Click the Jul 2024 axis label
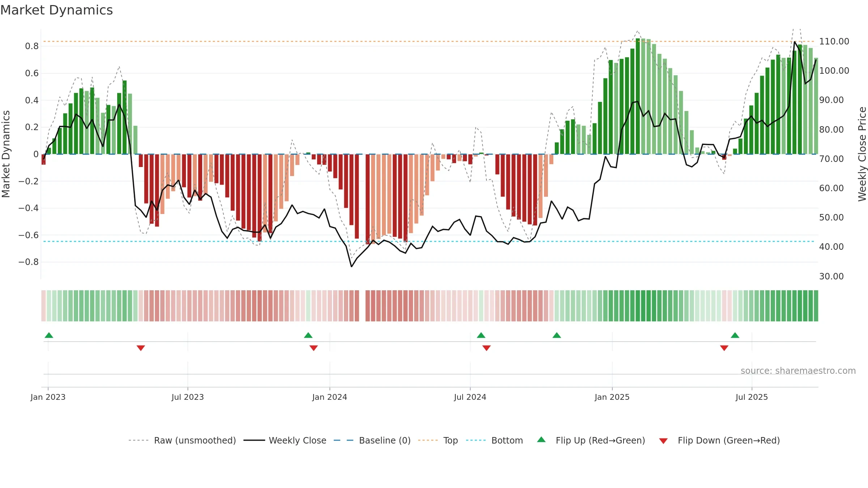 (x=470, y=397)
